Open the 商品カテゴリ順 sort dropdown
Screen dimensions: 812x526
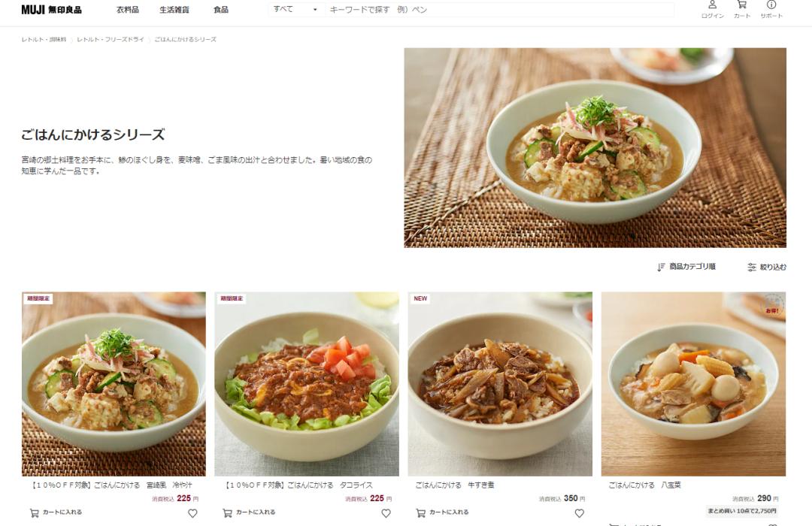(686, 267)
